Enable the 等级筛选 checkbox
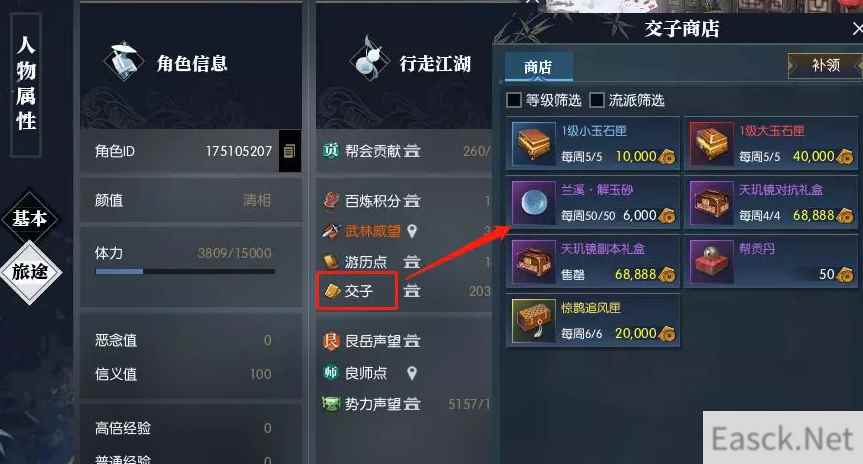The image size is (863, 464). 514,100
